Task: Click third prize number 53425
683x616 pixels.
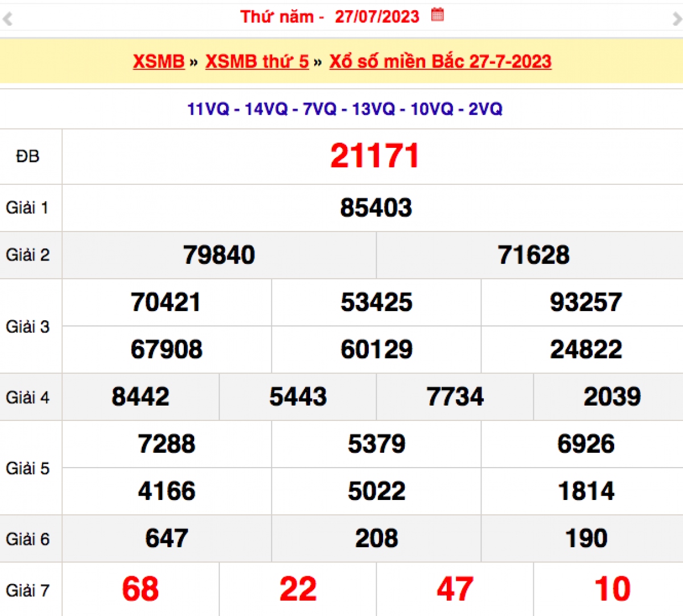Action: tap(376, 302)
